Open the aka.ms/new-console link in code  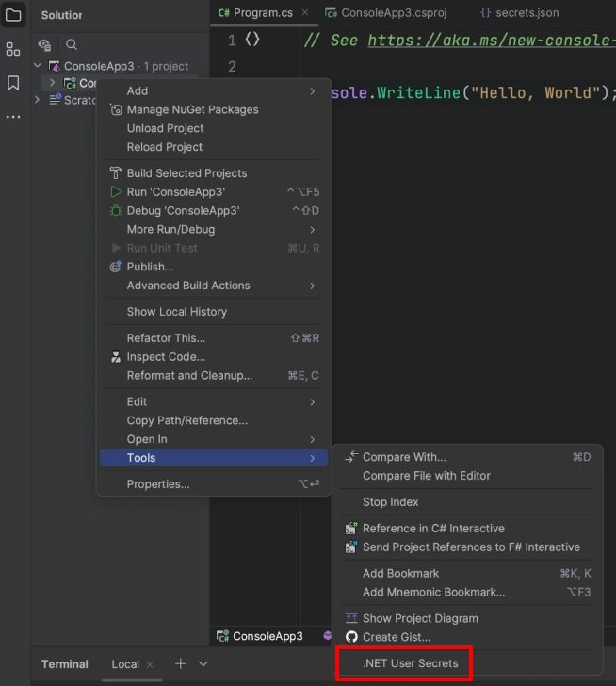(492, 40)
